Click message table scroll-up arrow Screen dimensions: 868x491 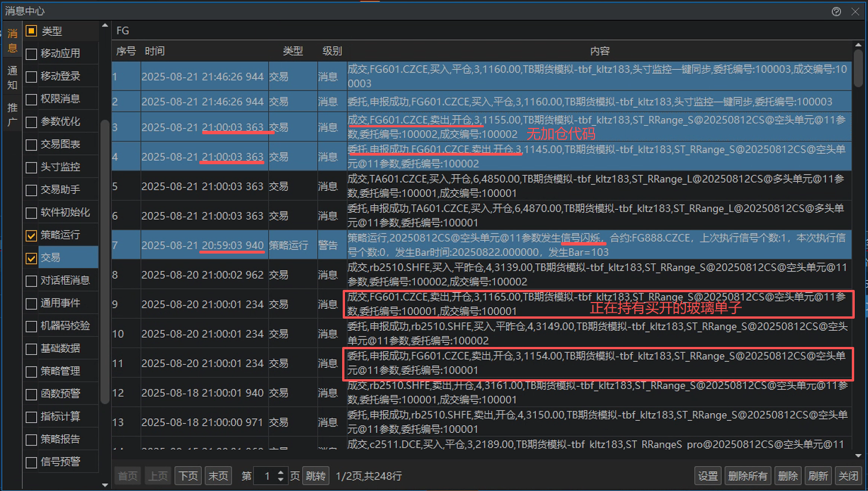click(x=858, y=45)
